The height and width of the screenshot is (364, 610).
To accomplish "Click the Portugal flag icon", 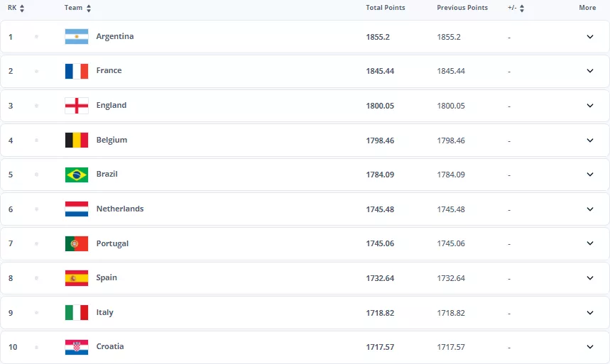I will (76, 243).
